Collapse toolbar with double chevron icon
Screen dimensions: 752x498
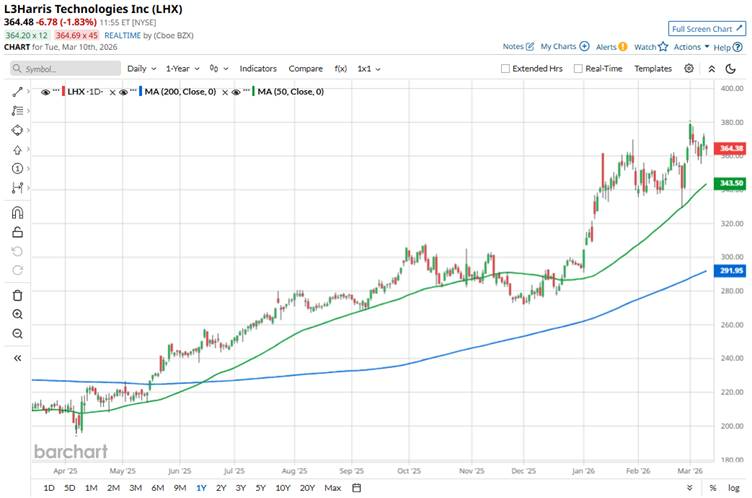click(18, 358)
